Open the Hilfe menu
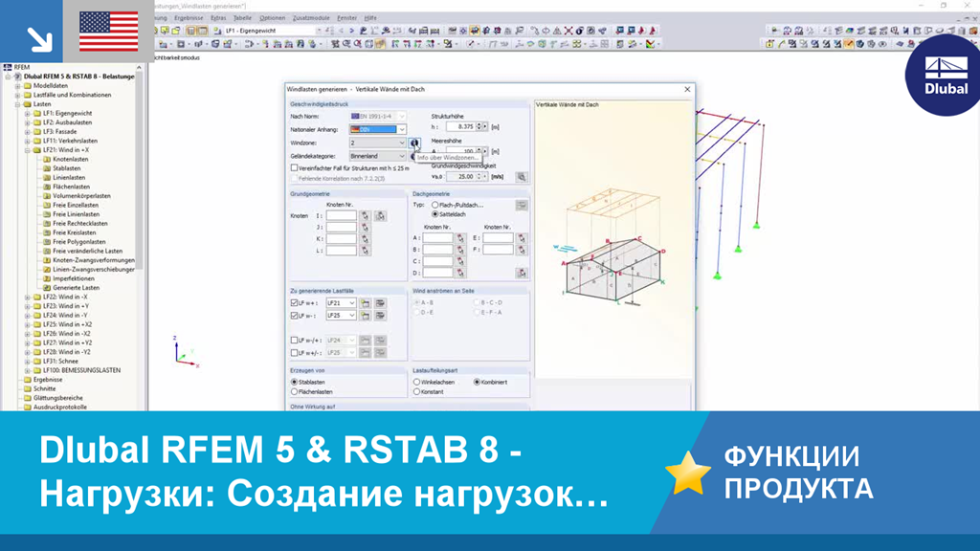 [x=370, y=18]
